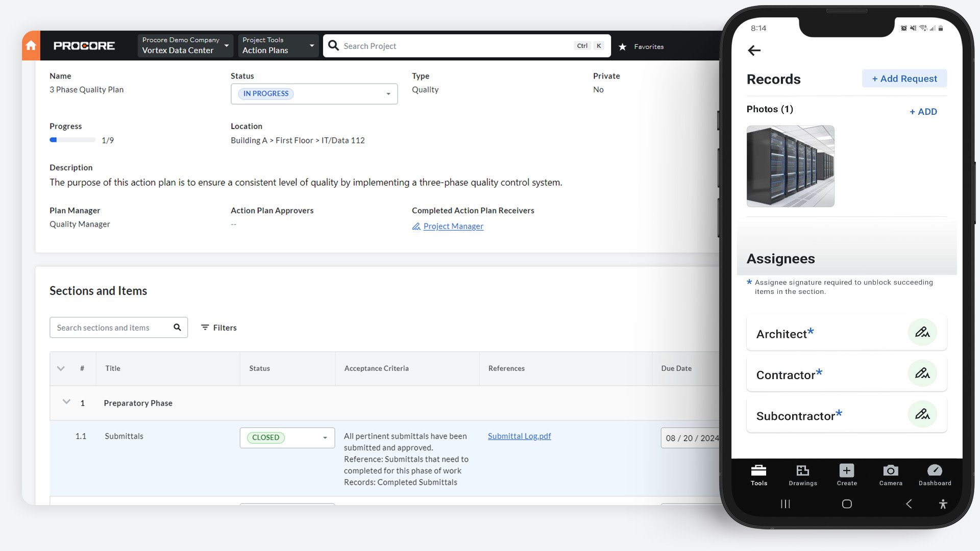980x551 pixels.
Task: Click the Add Request button
Action: 903,79
